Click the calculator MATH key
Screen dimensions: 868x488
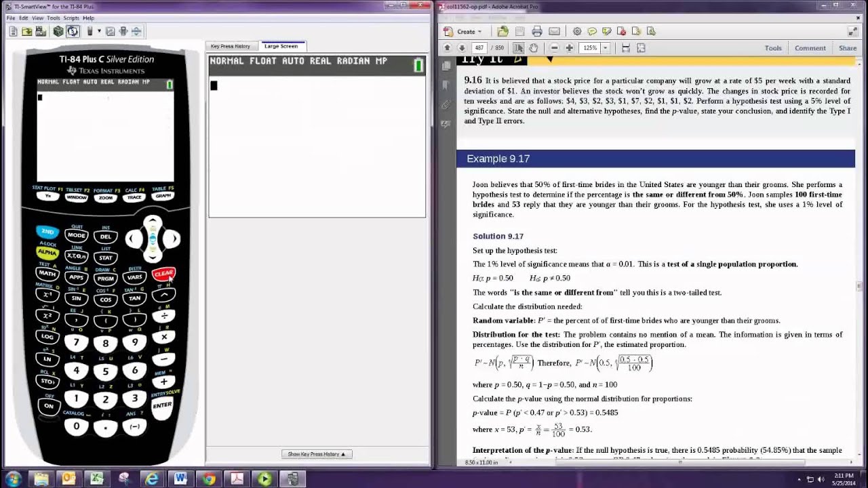point(47,274)
